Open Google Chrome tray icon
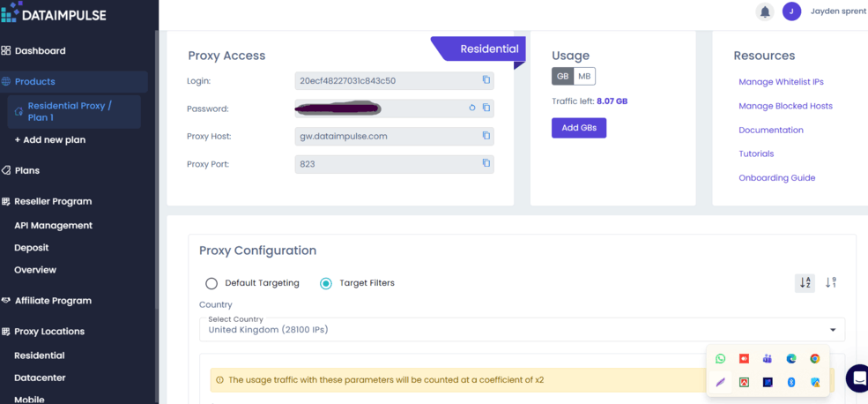 pyautogui.click(x=815, y=358)
